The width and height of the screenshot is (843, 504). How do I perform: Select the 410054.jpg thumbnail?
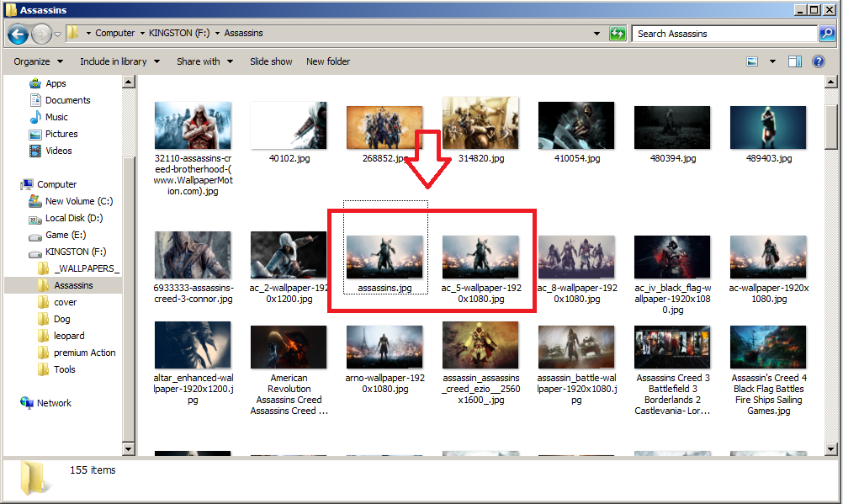click(576, 125)
